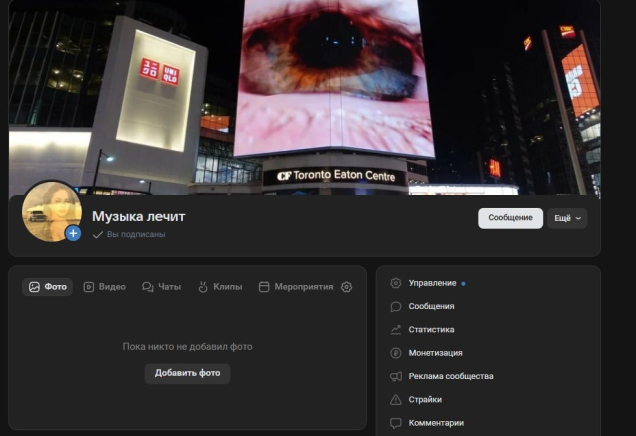Image resolution: width=636 pixels, height=436 pixels.
Task: Expand the Ещё dropdown menu
Action: [x=567, y=218]
